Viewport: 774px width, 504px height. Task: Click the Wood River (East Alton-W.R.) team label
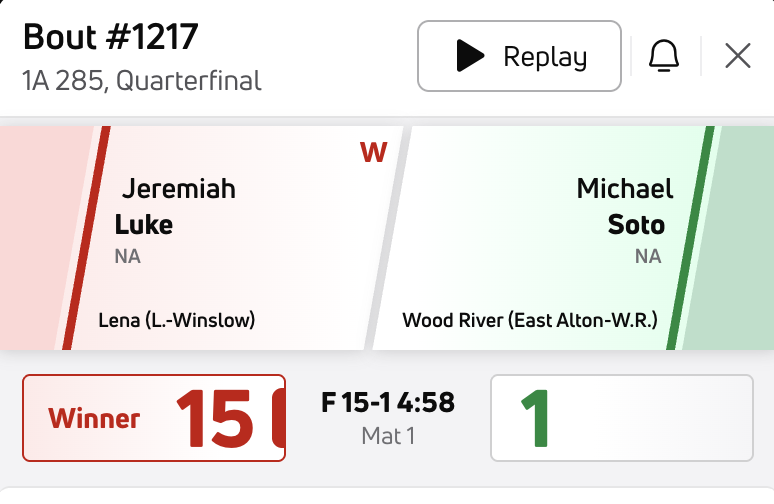point(529,321)
